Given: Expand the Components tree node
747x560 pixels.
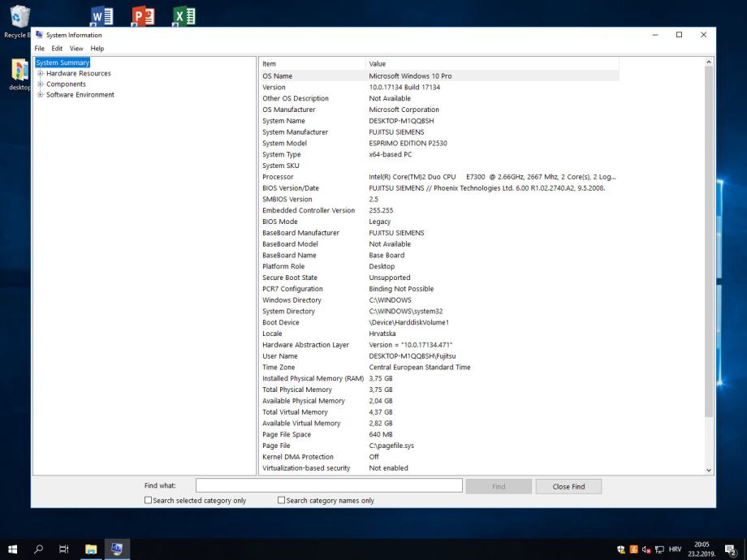Looking at the screenshot, I should click(x=41, y=84).
